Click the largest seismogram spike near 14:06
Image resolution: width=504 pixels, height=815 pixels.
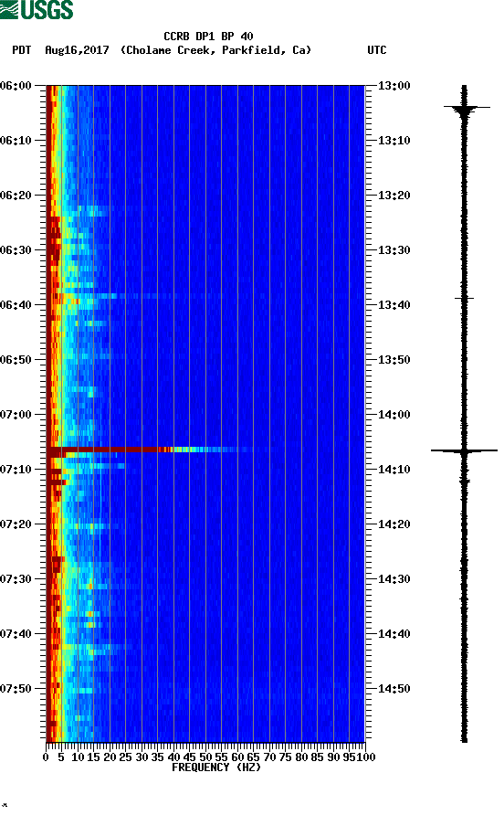[464, 450]
